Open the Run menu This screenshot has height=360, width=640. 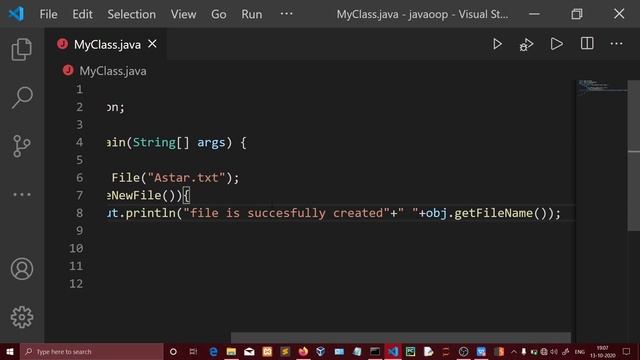tap(251, 14)
